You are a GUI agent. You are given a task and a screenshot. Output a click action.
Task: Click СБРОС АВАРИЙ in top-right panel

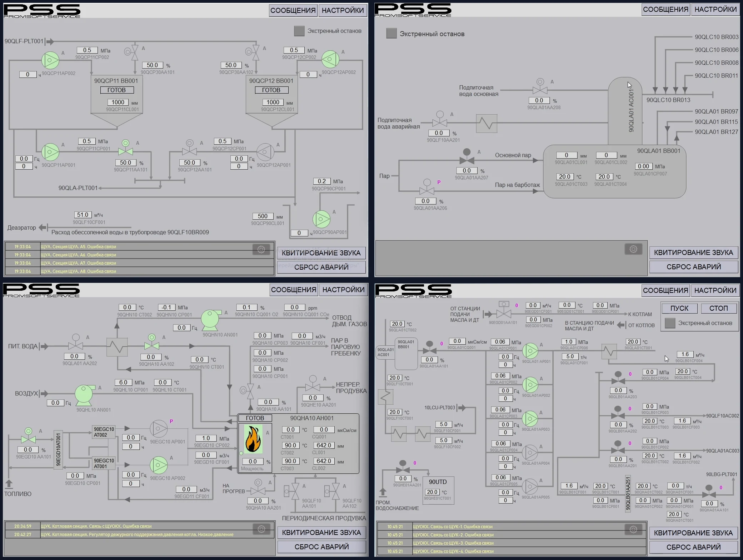point(694,267)
